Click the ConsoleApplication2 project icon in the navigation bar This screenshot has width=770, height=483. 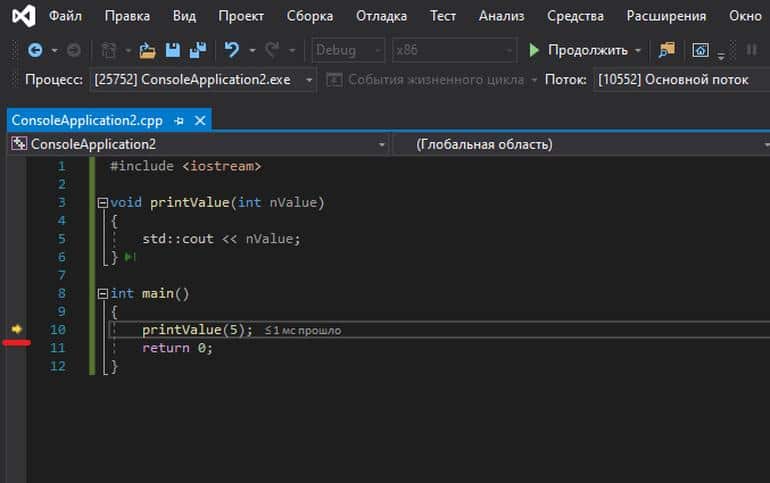coord(19,144)
